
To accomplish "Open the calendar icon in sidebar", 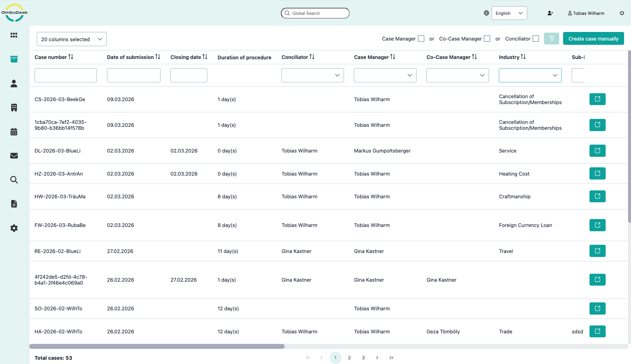I will point(14,132).
